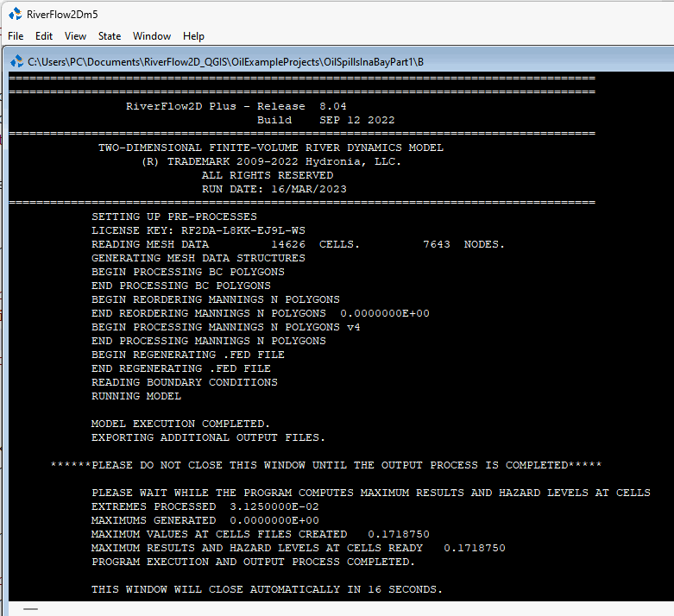Click the 'ALL RIGHTS RESERVED' line
The width and height of the screenshot is (674, 616).
268,175
